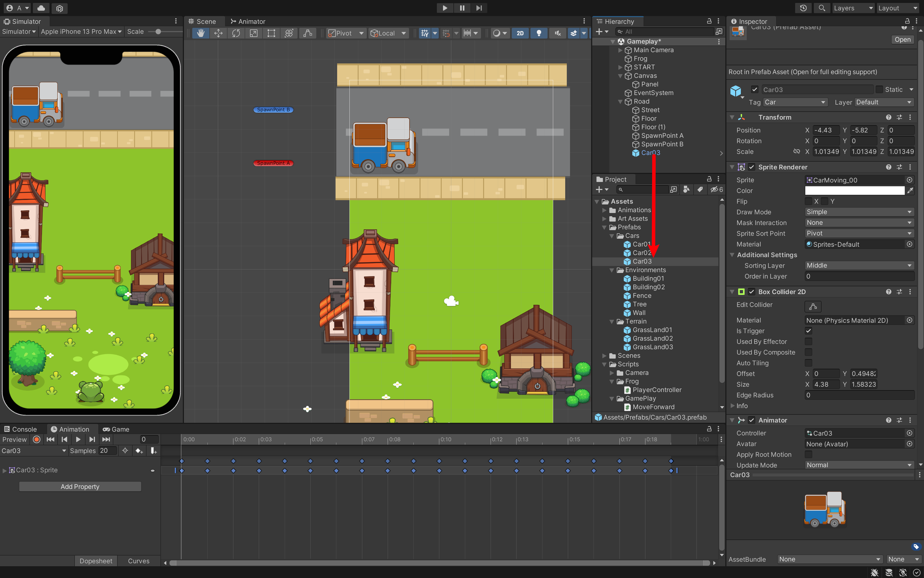Enable Apply Root Motion checkbox

tap(808, 454)
